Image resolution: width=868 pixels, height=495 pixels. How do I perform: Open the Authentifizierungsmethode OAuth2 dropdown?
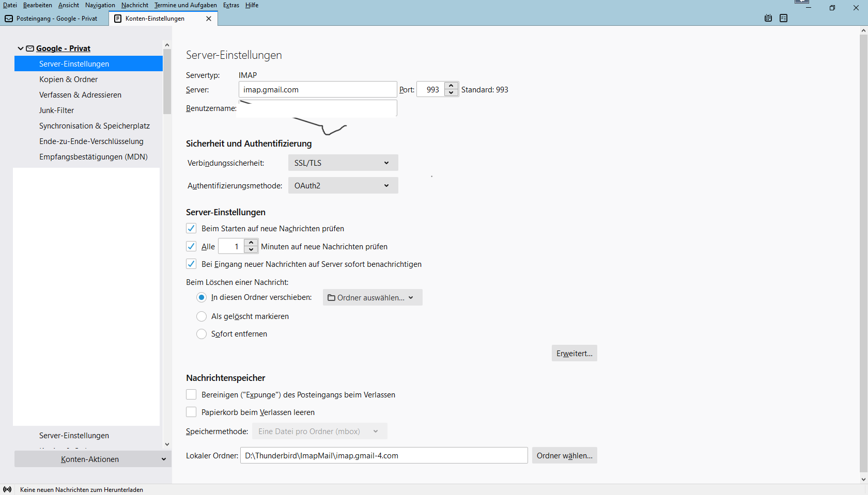[343, 185]
